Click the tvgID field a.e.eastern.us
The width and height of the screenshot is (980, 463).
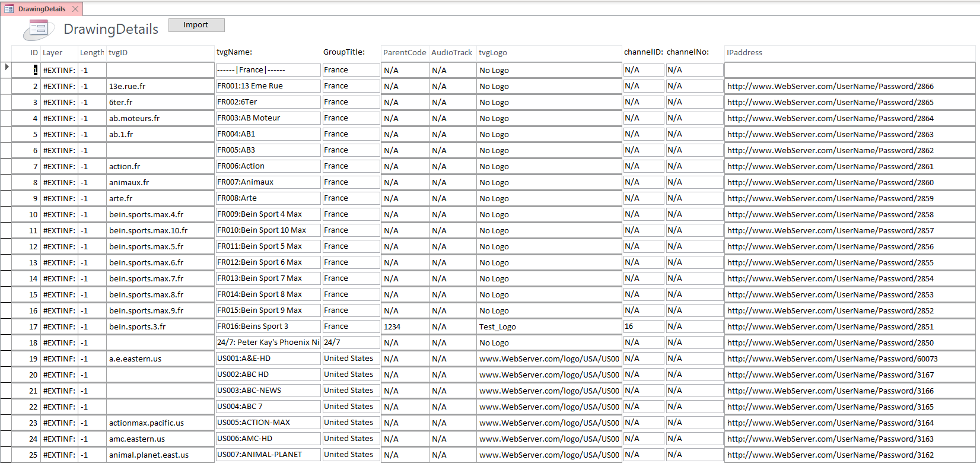[160, 359]
